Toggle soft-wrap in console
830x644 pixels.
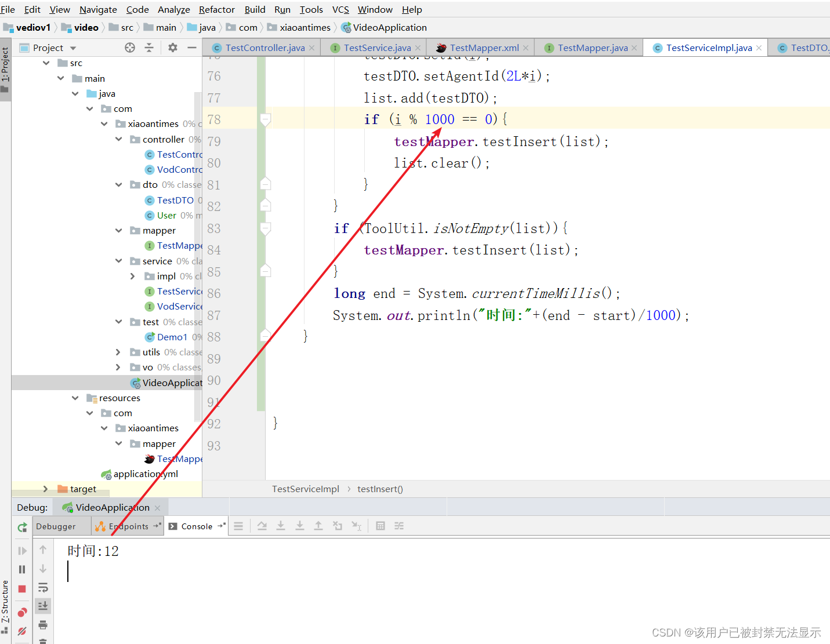[x=43, y=587]
